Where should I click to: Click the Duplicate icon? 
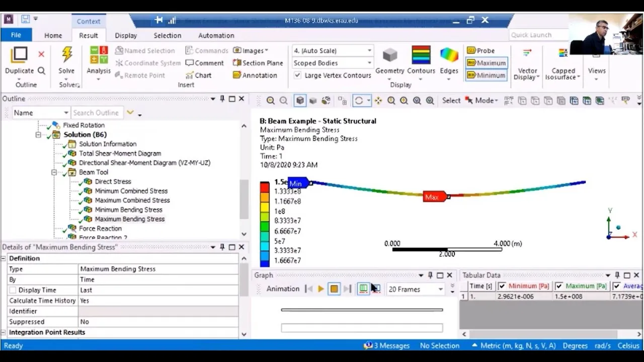coord(19,54)
